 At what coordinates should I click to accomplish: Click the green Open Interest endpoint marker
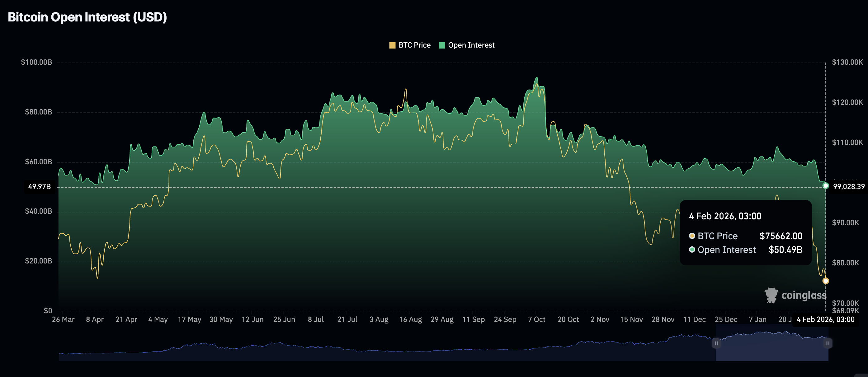(x=826, y=186)
